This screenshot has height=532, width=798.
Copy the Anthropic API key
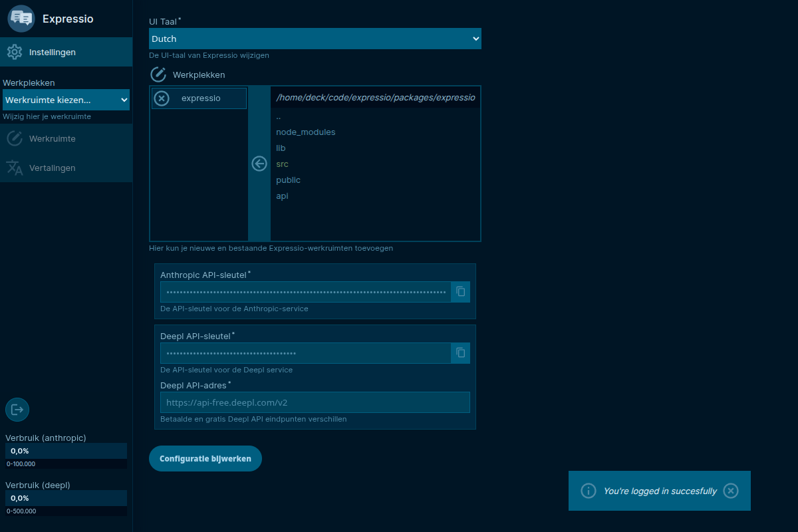(461, 292)
